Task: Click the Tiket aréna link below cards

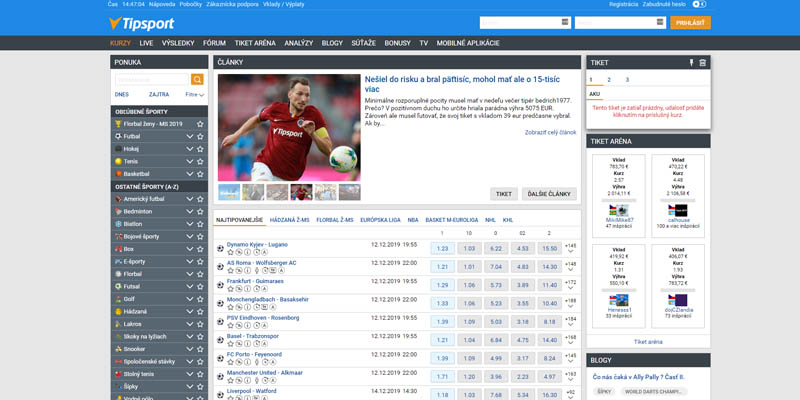Action: click(x=648, y=342)
